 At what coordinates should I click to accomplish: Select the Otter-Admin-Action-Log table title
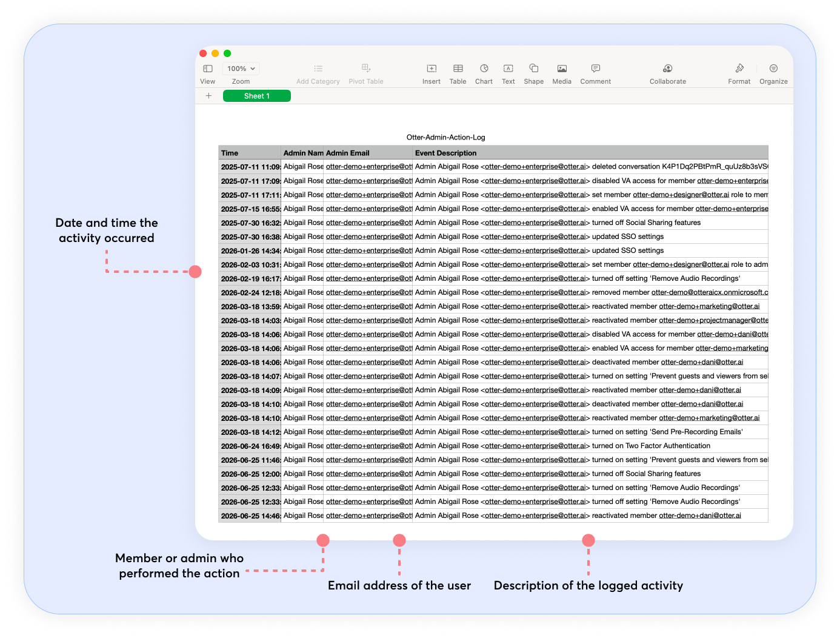[445, 138]
